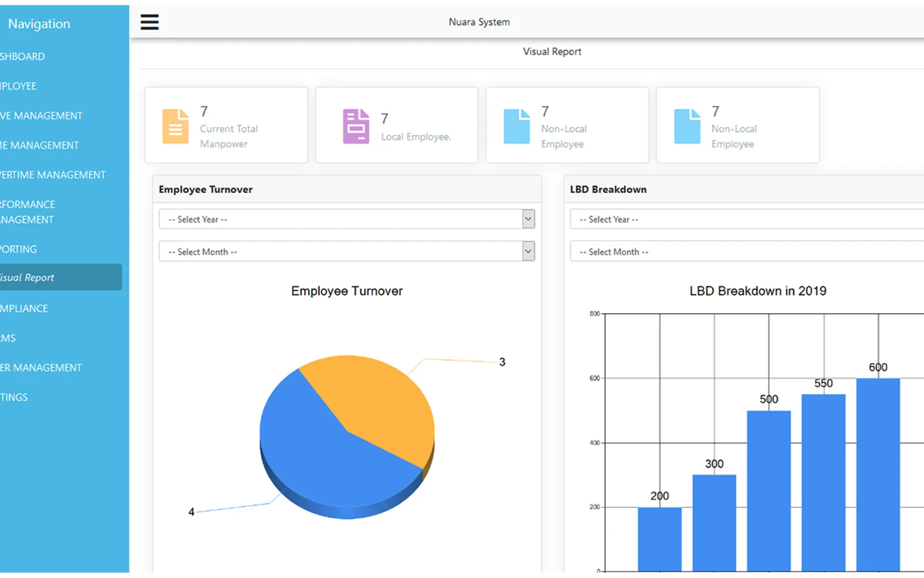Open Employee Turnover Select Year dropdown

click(346, 219)
